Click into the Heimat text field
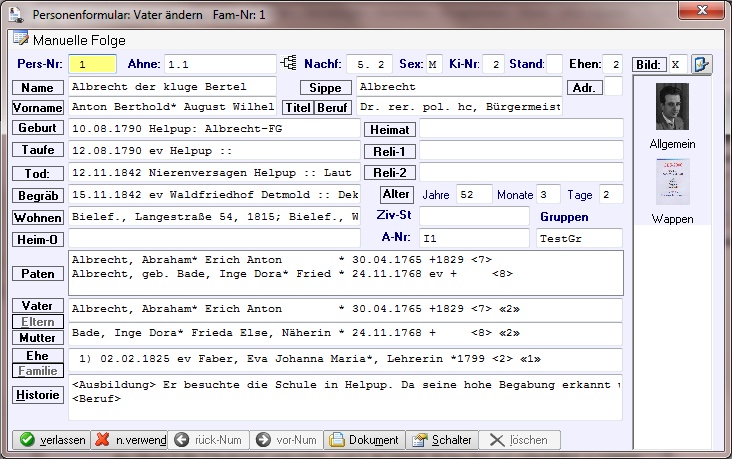 point(521,129)
